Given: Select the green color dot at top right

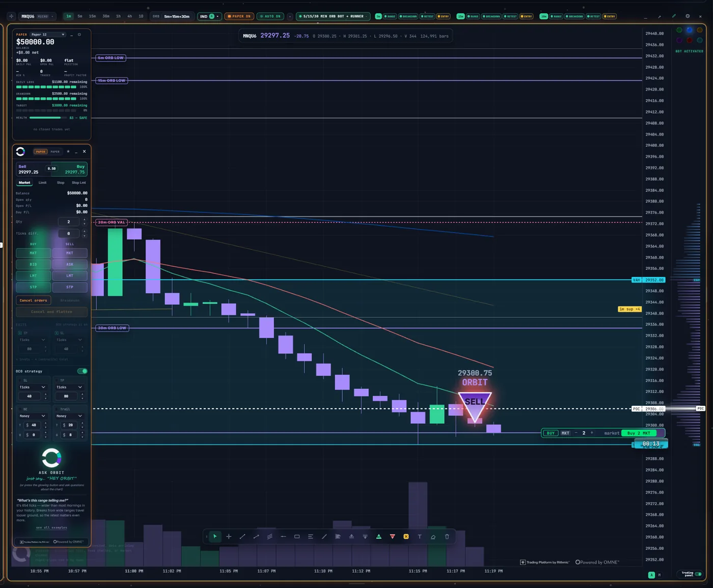Looking at the screenshot, I should click(x=679, y=30).
